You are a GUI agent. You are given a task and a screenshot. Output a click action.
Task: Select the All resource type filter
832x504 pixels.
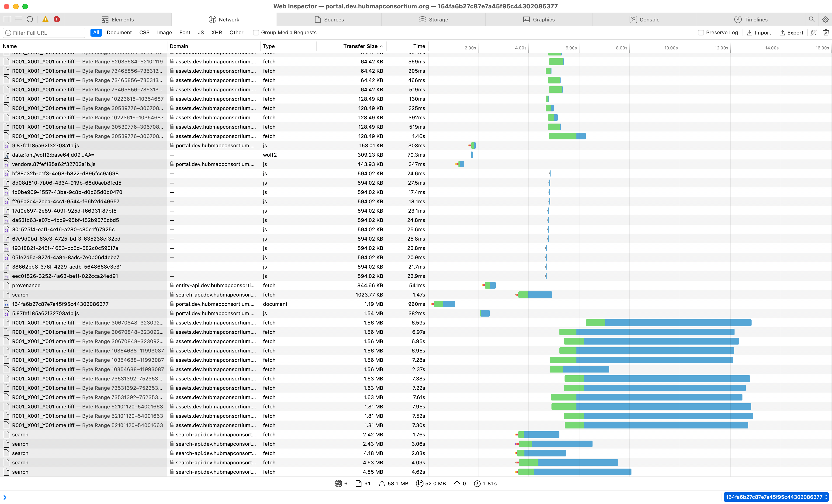(96, 32)
